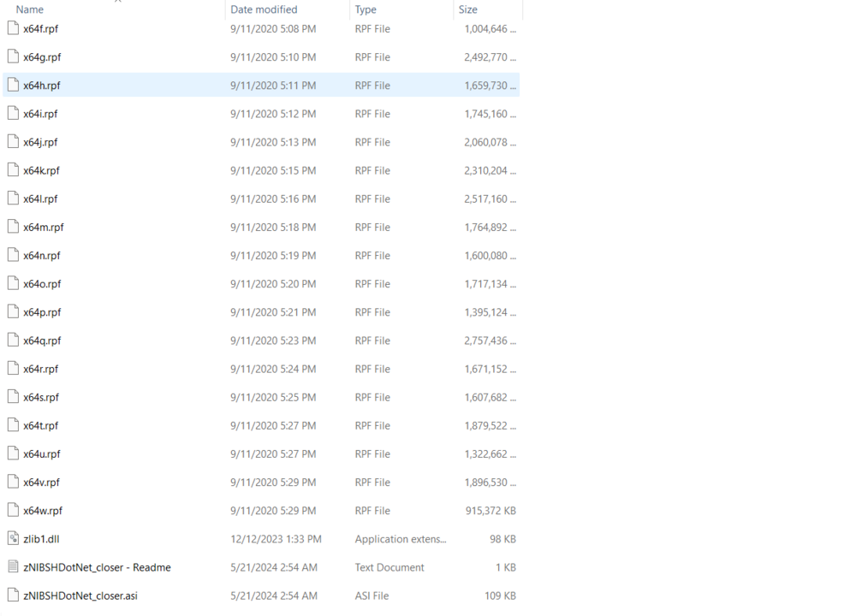
Task: Sort files by the Size column header
Action: [467, 9]
